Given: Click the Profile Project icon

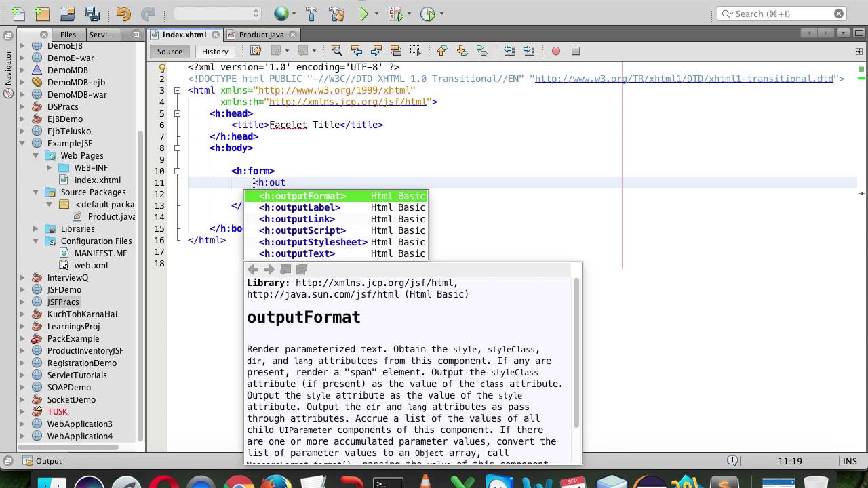Looking at the screenshot, I should point(427,14).
